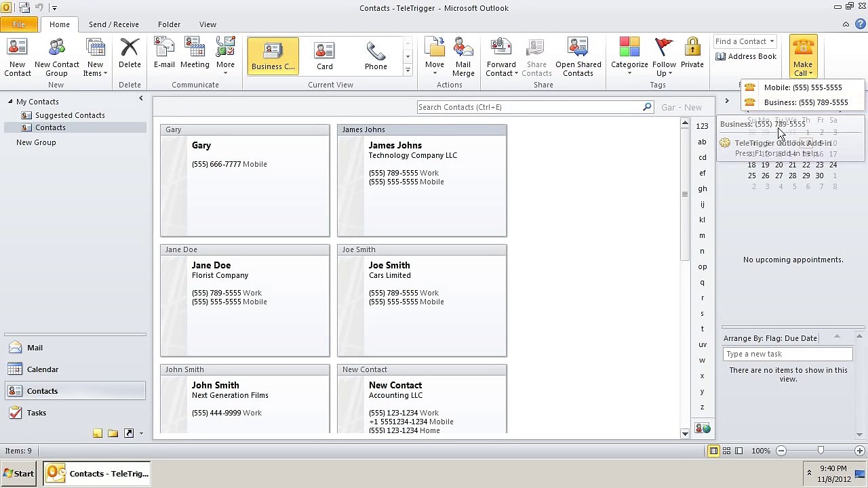Open the Shortcuts icon in the navigation pane
The width and height of the screenshot is (868, 488).
pos(129,433)
